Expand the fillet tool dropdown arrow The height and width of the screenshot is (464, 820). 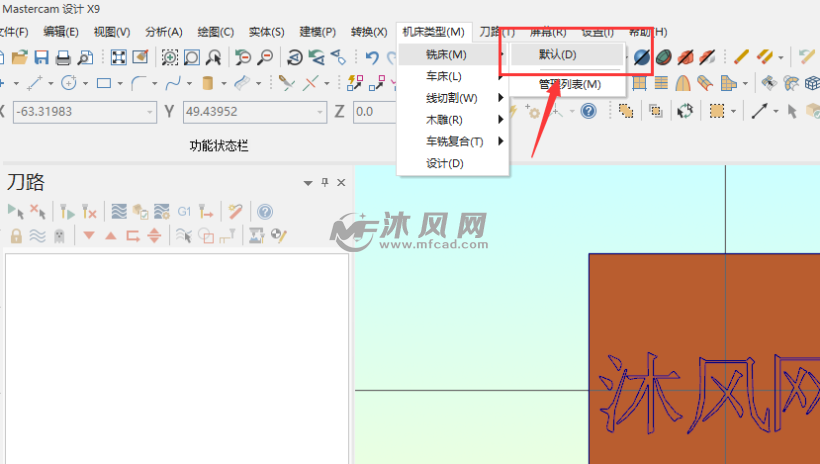coord(154,83)
